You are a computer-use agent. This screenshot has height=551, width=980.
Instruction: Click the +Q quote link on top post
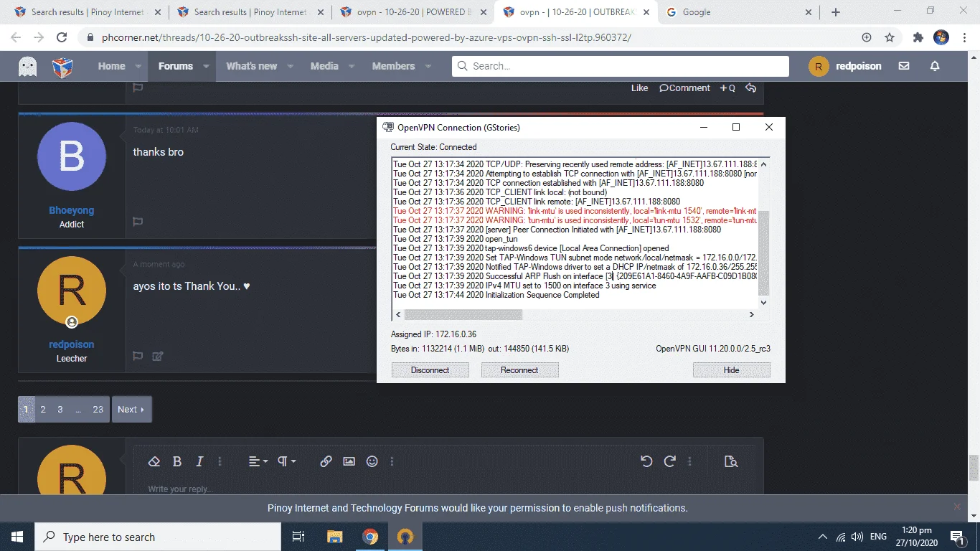(x=727, y=88)
